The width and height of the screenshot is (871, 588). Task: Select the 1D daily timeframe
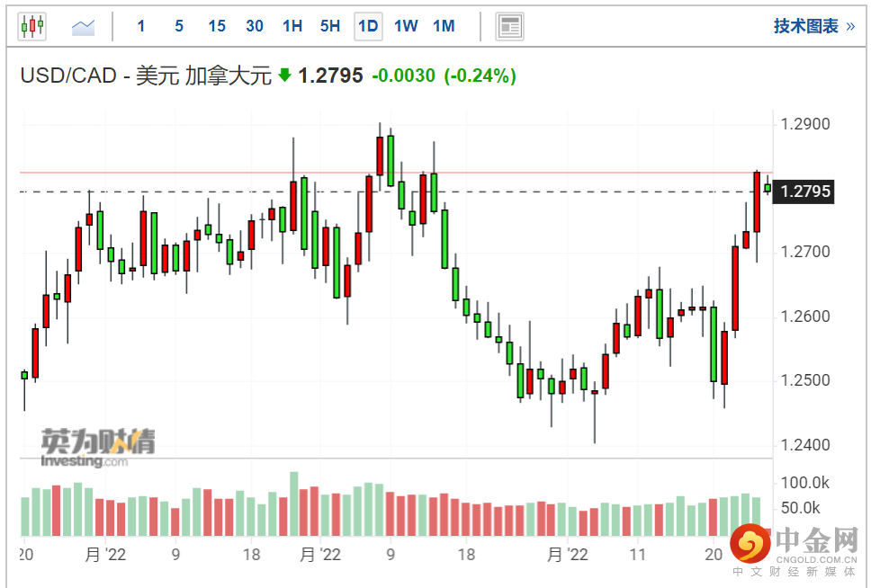(x=368, y=26)
